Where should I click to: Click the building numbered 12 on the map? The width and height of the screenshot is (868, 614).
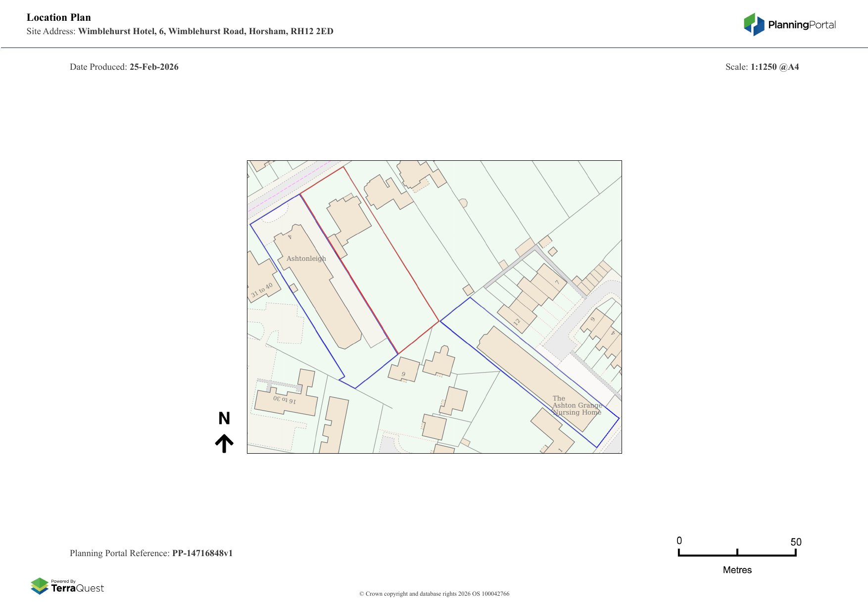click(x=516, y=319)
